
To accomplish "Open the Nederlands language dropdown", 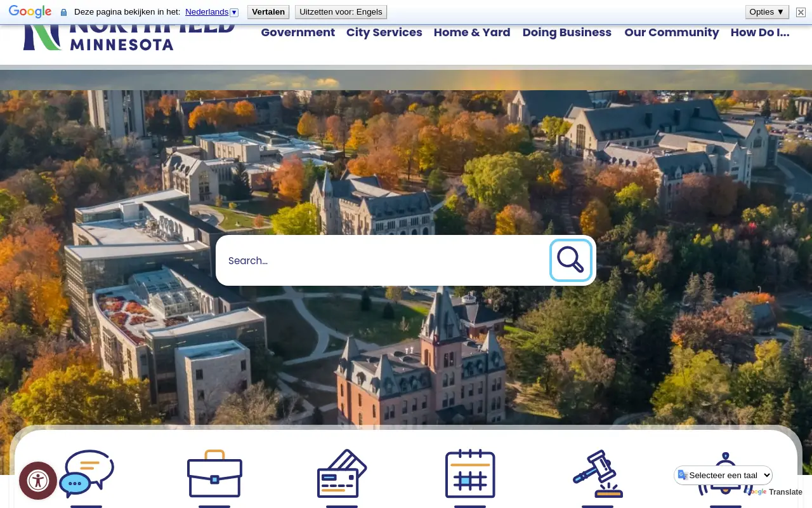I will [x=212, y=12].
